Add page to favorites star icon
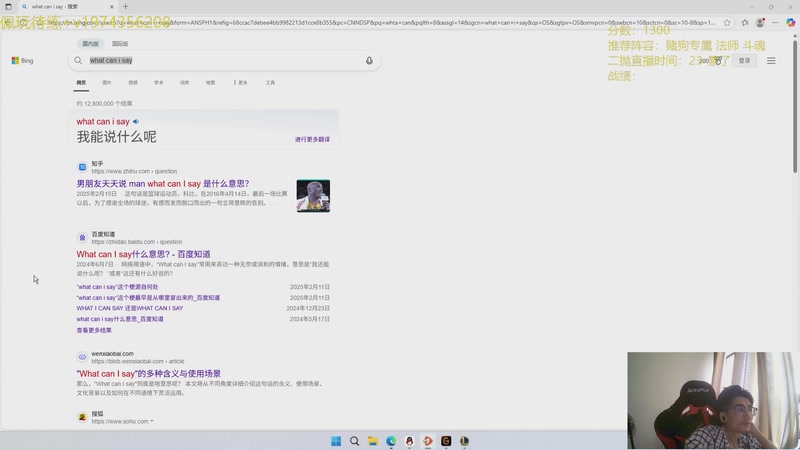 [727, 22]
